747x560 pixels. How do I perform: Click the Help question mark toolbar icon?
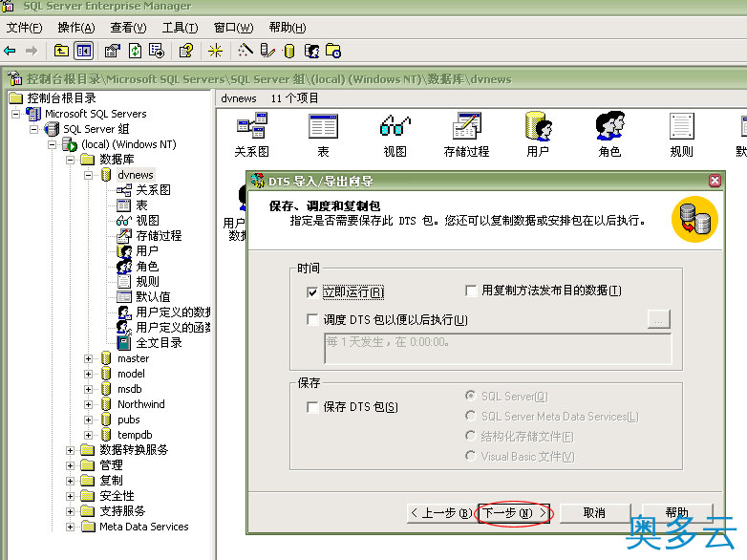pos(186,51)
